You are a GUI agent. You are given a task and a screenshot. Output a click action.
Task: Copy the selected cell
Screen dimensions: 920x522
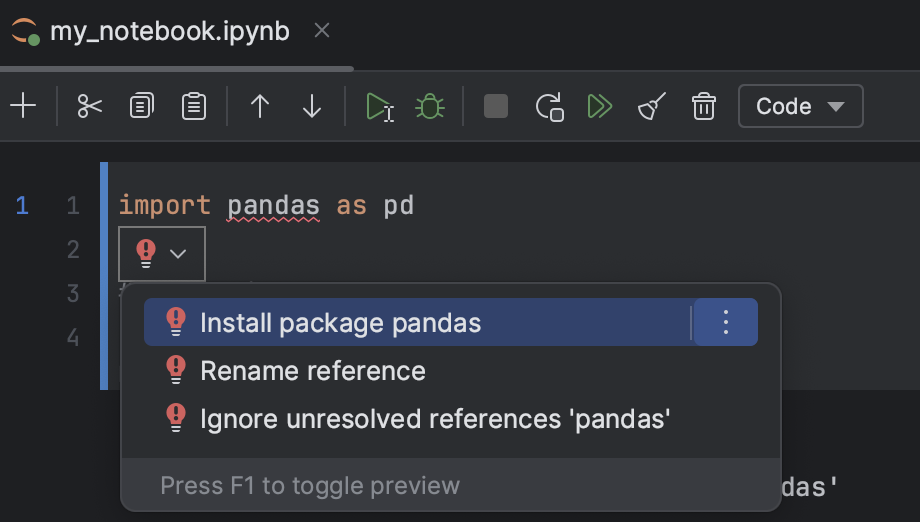142,106
